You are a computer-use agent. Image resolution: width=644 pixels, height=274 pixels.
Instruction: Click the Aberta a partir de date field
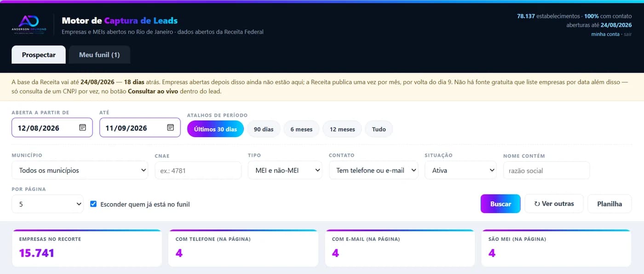click(x=52, y=128)
